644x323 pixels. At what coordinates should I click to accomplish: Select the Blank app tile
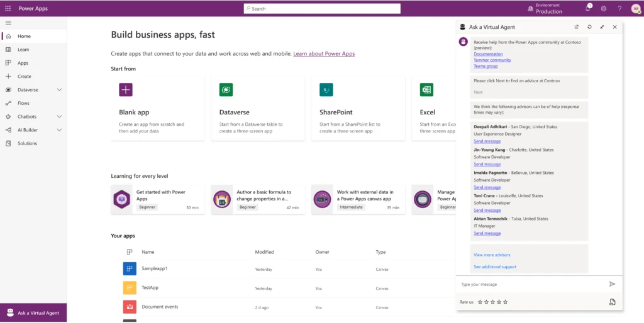pos(157,108)
